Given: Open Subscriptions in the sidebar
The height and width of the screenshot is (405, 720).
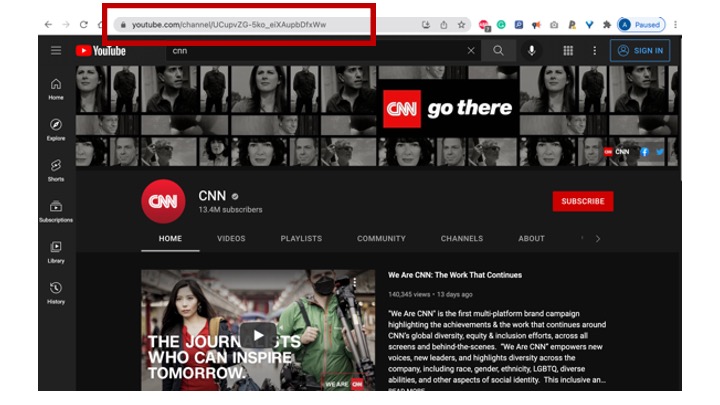Looking at the screenshot, I should (56, 211).
